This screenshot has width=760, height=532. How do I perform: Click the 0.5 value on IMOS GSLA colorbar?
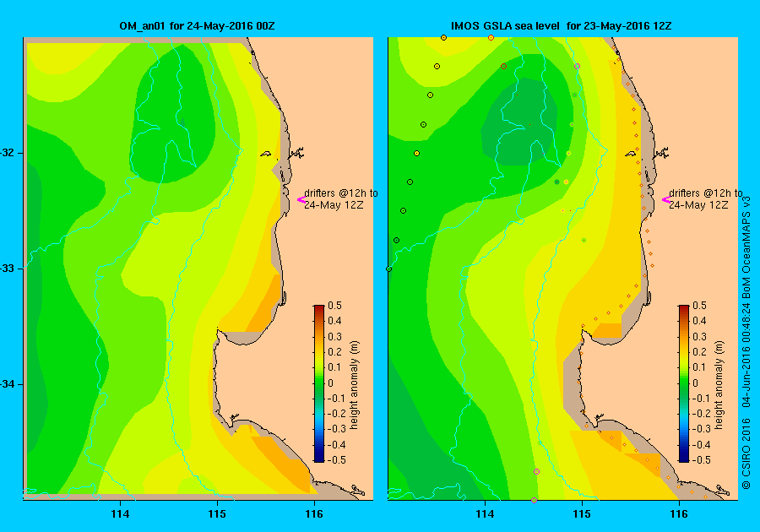(x=699, y=306)
